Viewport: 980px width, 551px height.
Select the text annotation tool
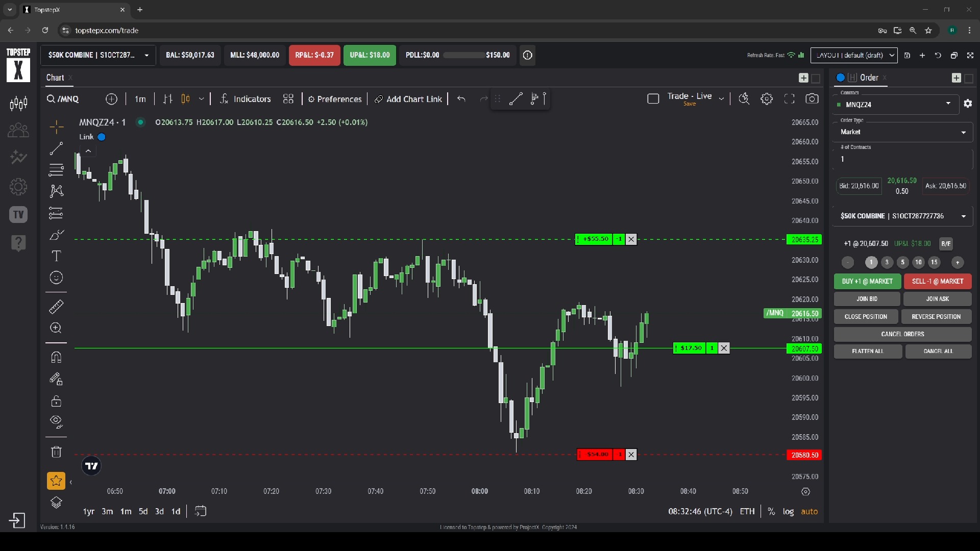pyautogui.click(x=56, y=256)
